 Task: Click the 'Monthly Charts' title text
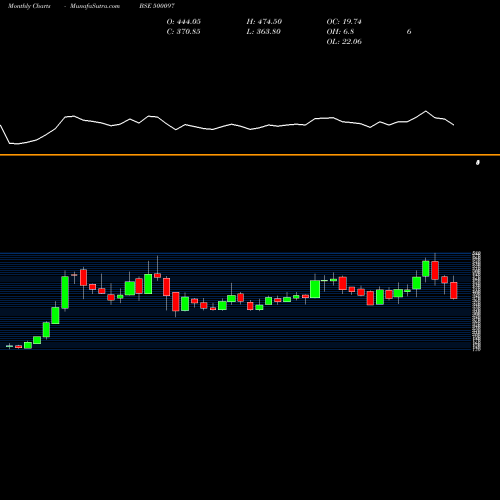pyautogui.click(x=29, y=6)
